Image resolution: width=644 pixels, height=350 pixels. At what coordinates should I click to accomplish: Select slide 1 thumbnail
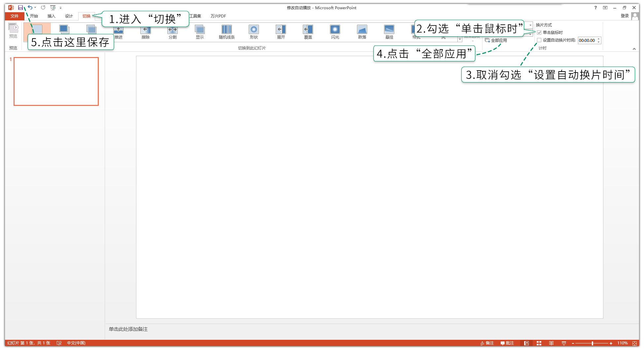56,81
